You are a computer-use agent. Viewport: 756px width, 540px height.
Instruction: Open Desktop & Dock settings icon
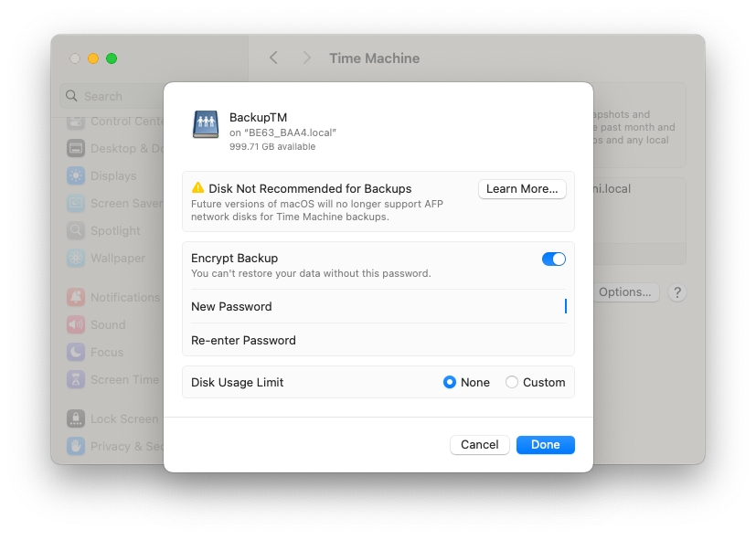(x=76, y=148)
